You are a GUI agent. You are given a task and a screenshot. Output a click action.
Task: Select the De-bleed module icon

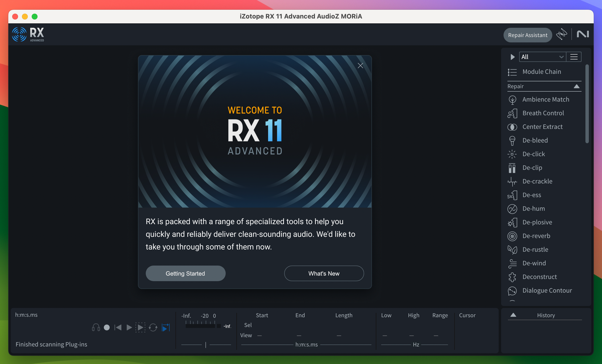[x=512, y=141]
